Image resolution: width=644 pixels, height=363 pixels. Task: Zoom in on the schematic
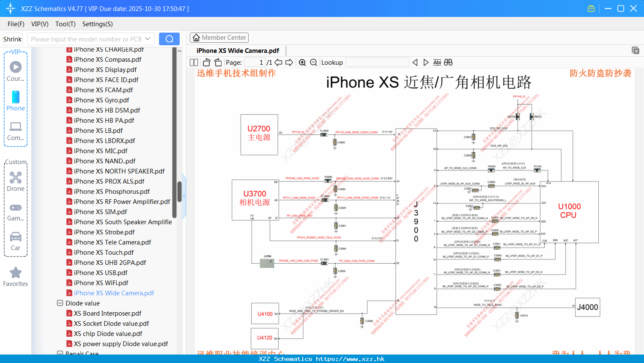tap(302, 62)
